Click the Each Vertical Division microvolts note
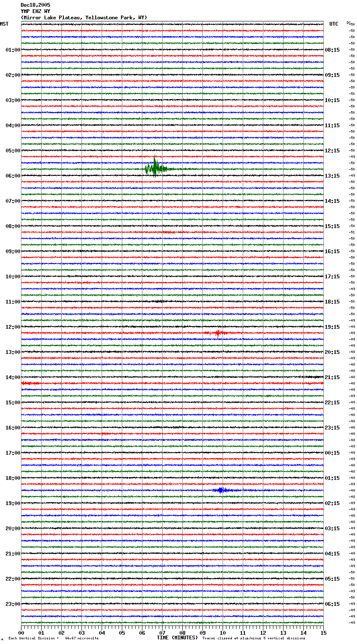357x644 pixels. click(x=53, y=639)
